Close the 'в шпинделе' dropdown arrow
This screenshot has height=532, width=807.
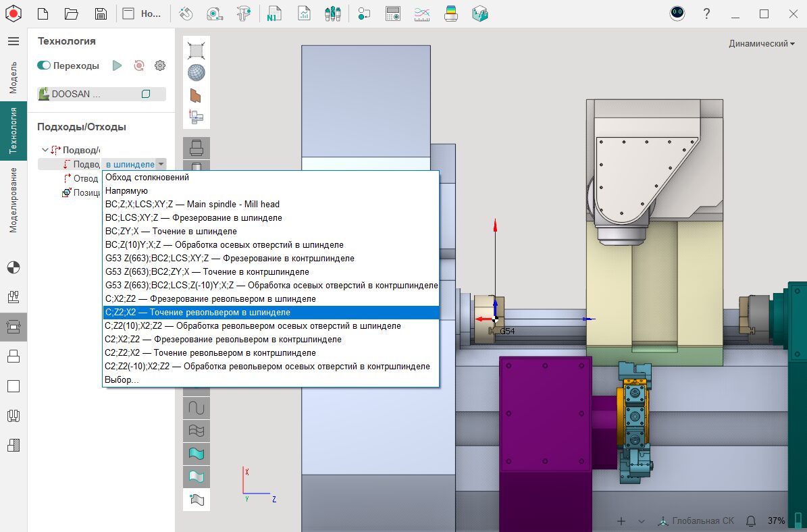(160, 164)
